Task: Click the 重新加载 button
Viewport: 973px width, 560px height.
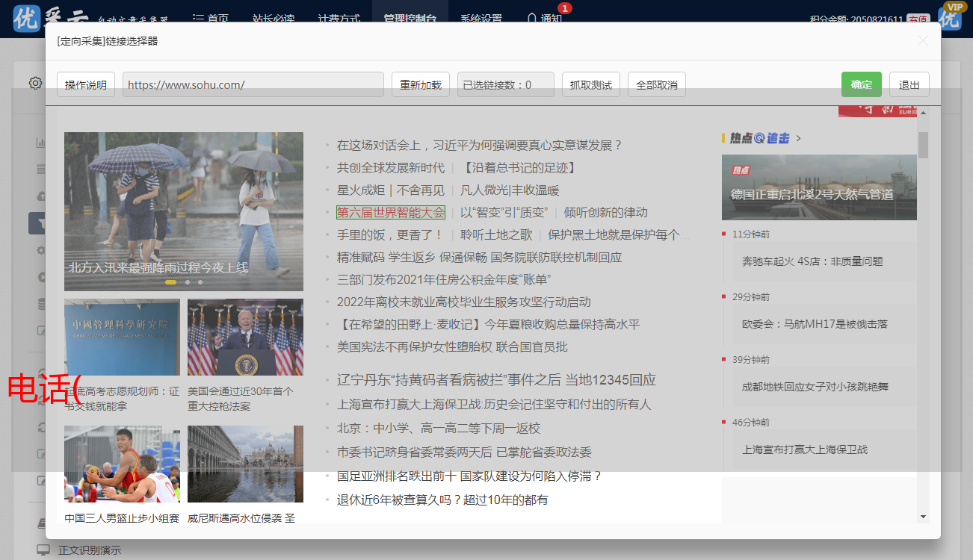Action: coord(421,84)
